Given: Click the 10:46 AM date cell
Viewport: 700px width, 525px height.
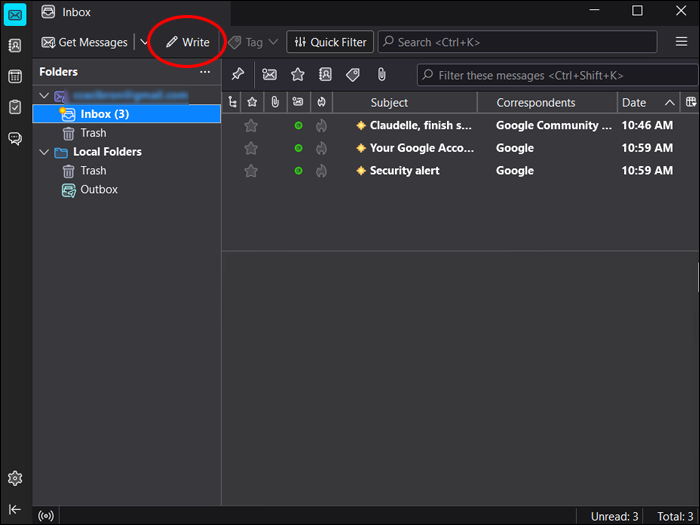Looking at the screenshot, I should pyautogui.click(x=647, y=126).
